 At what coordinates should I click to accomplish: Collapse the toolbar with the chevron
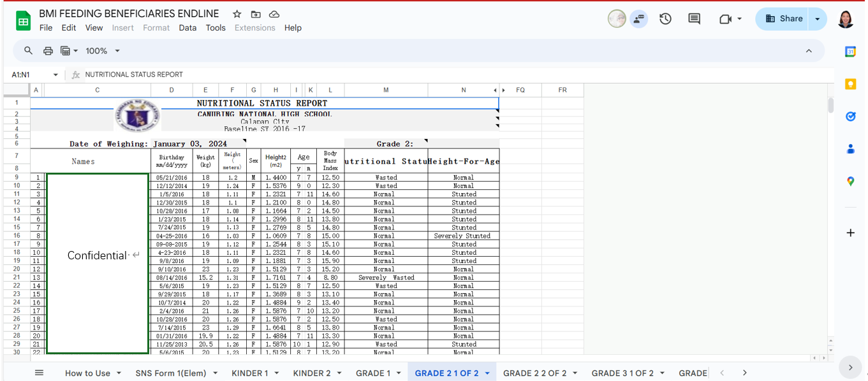click(x=809, y=51)
